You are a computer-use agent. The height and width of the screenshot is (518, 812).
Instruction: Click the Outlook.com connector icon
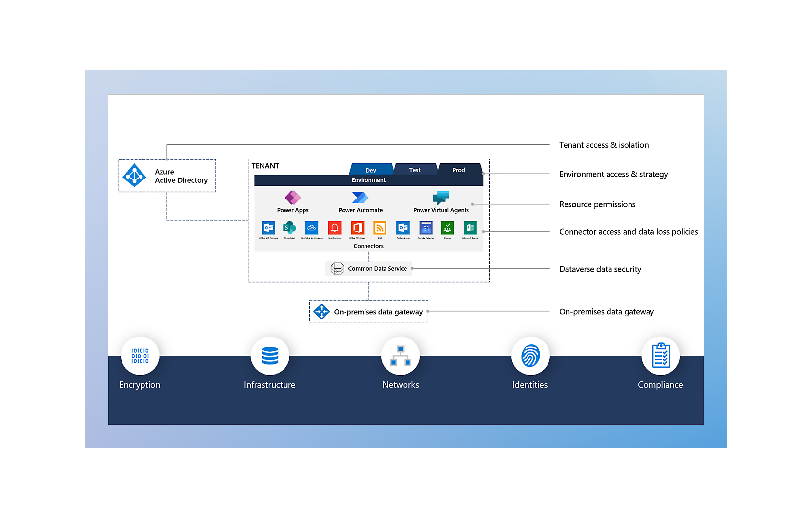403,228
